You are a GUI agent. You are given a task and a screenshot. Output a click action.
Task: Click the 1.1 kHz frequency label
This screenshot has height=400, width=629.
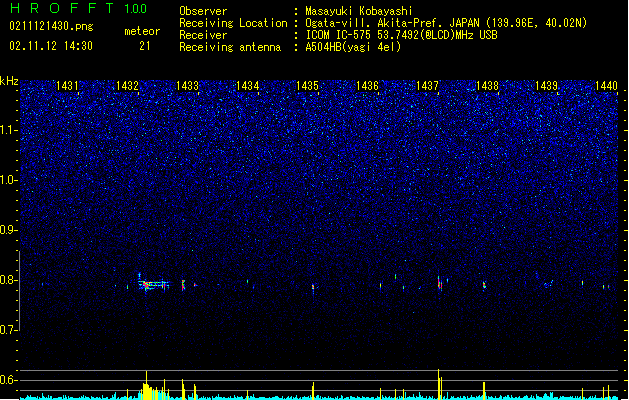(8, 130)
